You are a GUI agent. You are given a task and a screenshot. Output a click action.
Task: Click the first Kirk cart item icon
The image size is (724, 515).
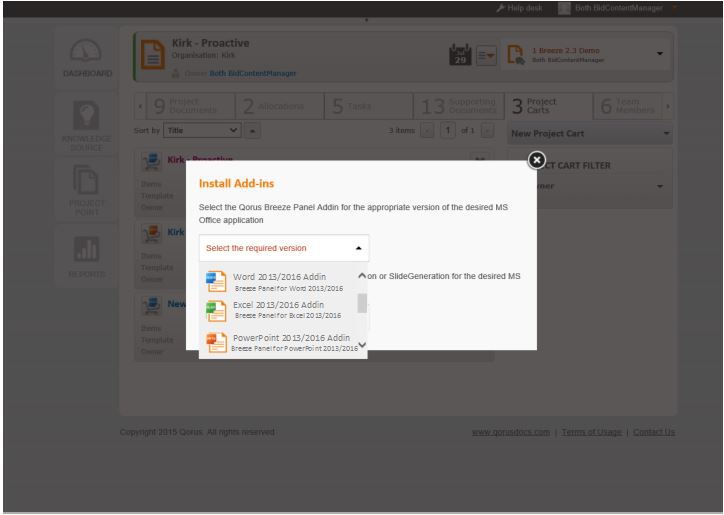151,161
